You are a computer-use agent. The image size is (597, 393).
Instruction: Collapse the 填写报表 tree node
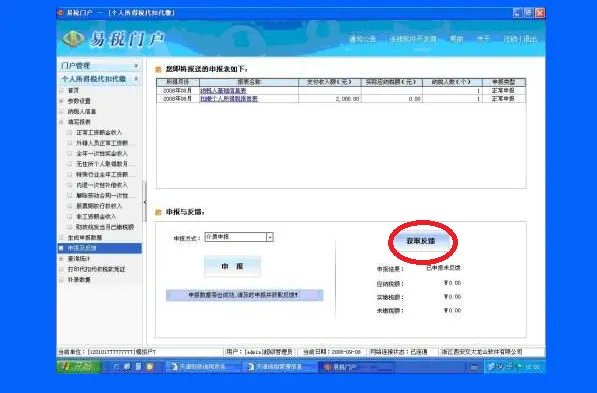[x=61, y=122]
